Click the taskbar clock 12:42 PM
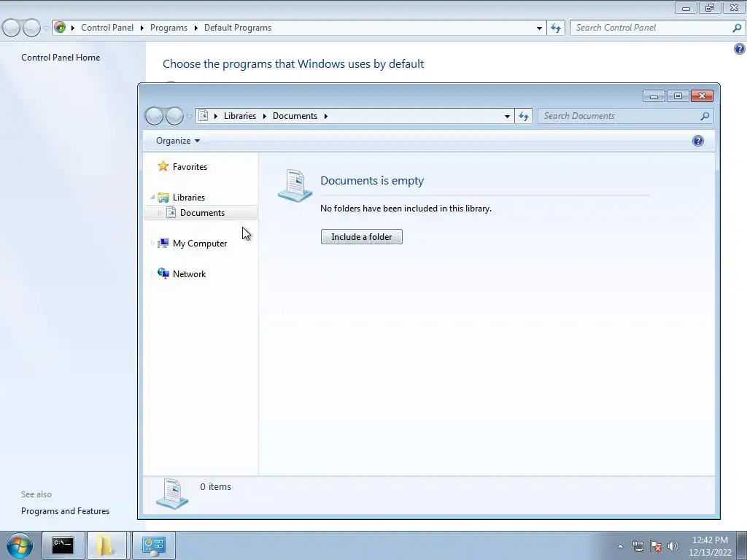 [x=710, y=540]
